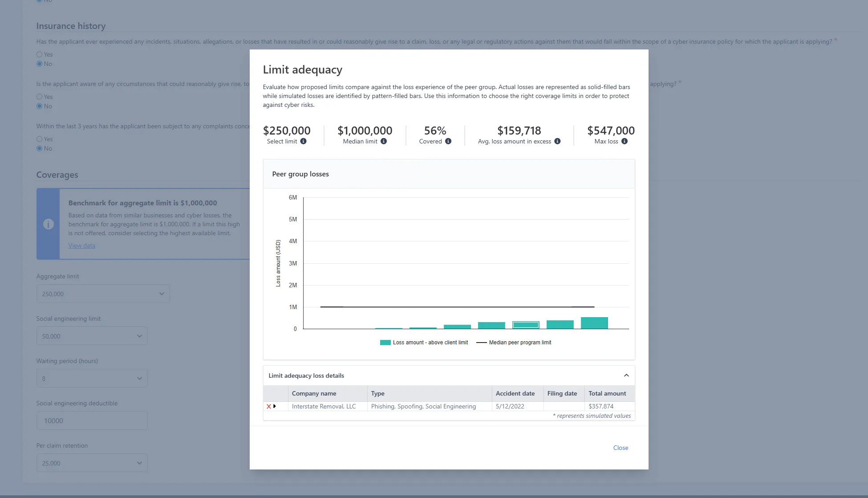The width and height of the screenshot is (868, 498).
Task: Open the Social engineering limit dropdown
Action: coord(92,336)
